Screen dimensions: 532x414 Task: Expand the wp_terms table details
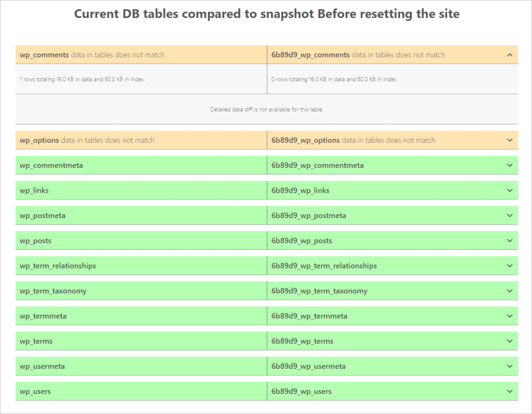[x=510, y=341]
